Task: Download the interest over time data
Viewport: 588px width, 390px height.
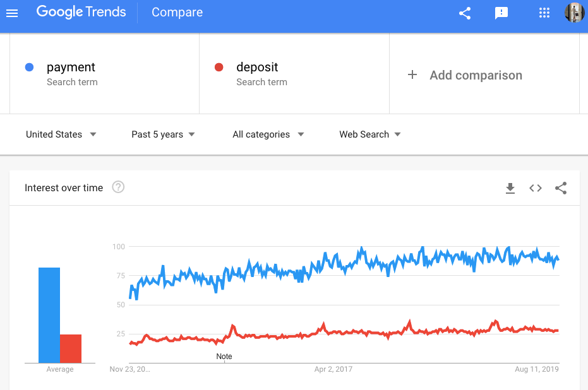Action: click(x=510, y=188)
